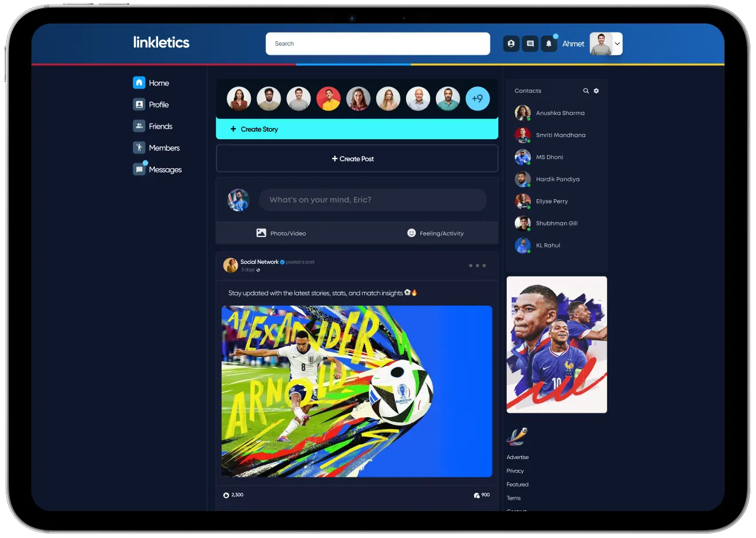
Task: Add Feeling/Activity to the post
Action: [435, 233]
